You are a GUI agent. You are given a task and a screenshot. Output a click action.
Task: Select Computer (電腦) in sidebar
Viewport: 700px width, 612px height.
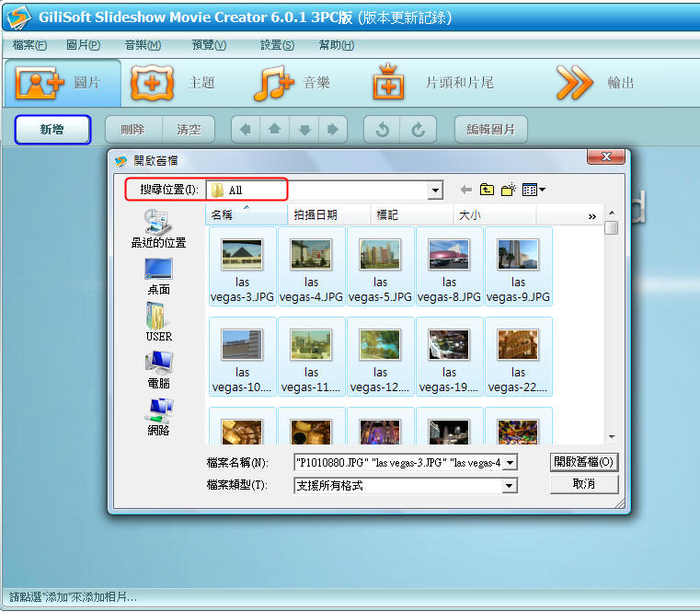(158, 370)
